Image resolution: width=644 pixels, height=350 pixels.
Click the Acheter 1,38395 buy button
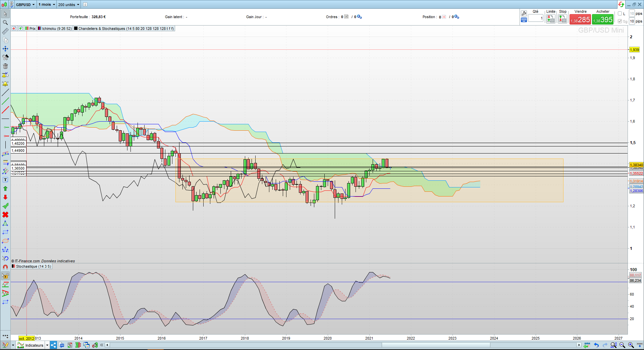603,19
